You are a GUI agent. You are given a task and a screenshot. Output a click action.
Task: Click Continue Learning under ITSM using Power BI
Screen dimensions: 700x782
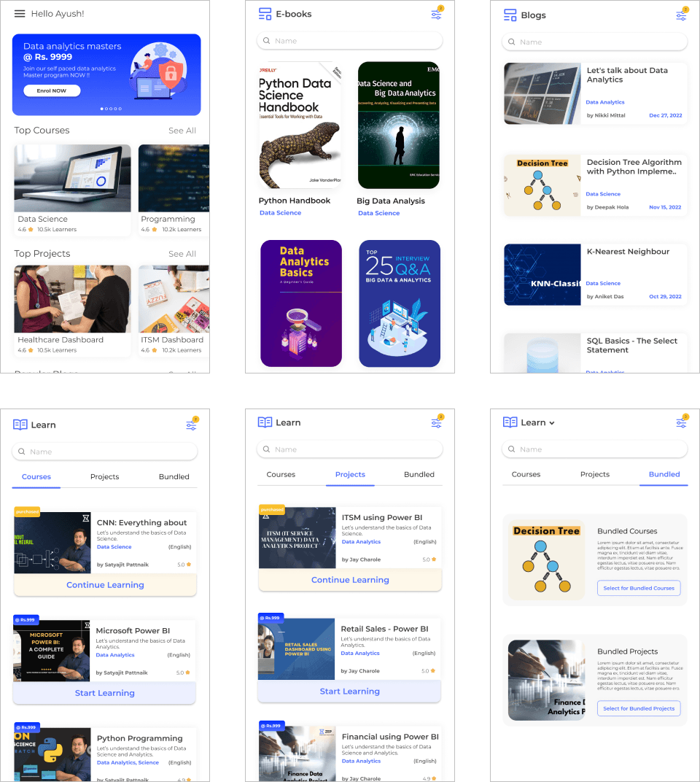350,579
